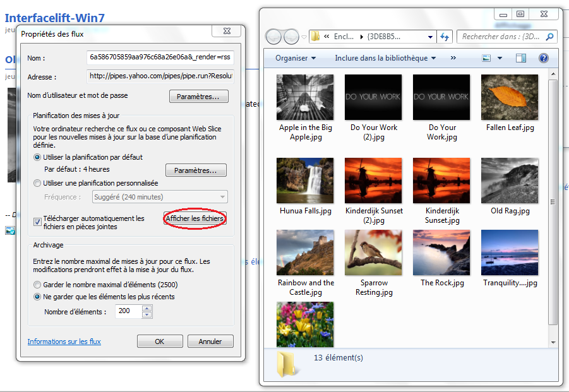
Task: Select the Rainbow and the Castle.jpg thumbnail
Action: [305, 252]
